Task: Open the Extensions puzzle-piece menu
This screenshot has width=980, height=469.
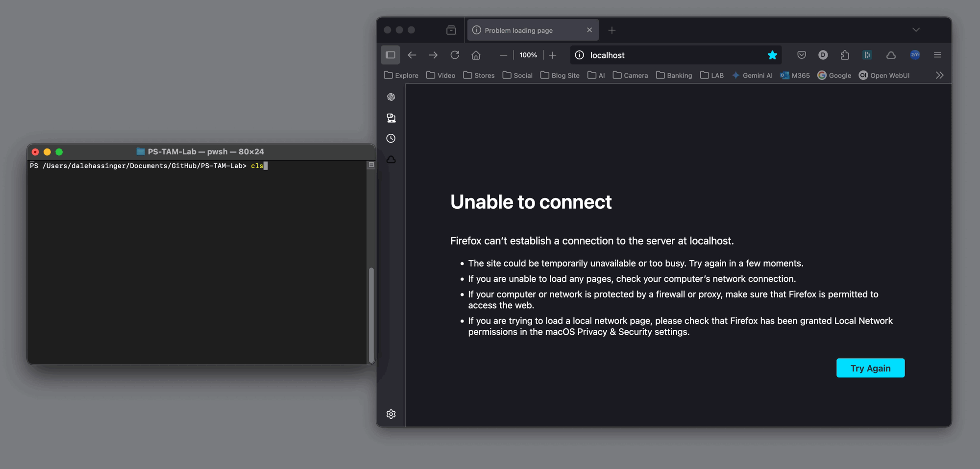Action: (845, 55)
